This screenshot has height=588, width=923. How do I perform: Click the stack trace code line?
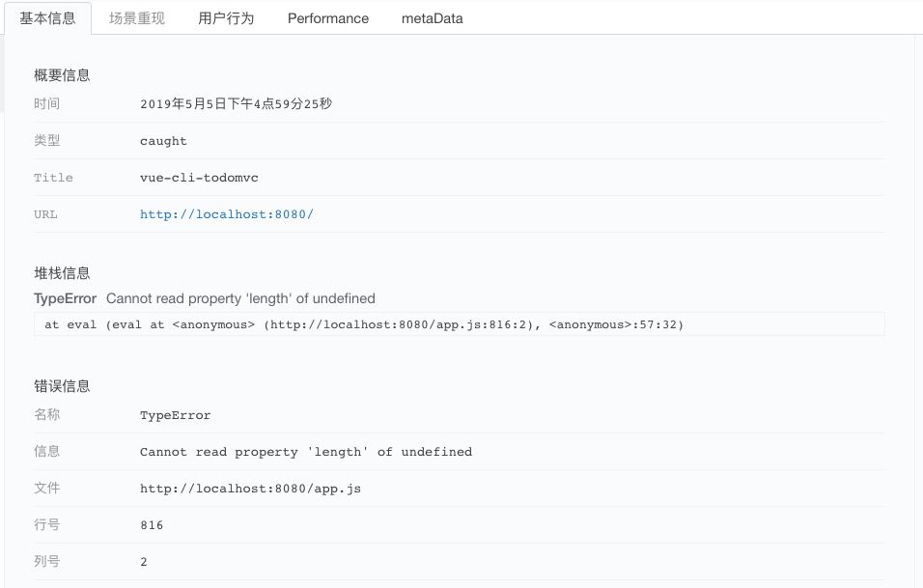(x=364, y=325)
